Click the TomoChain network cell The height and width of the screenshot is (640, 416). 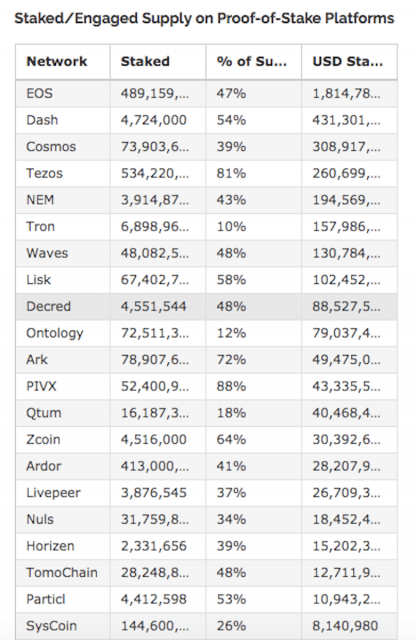63,573
